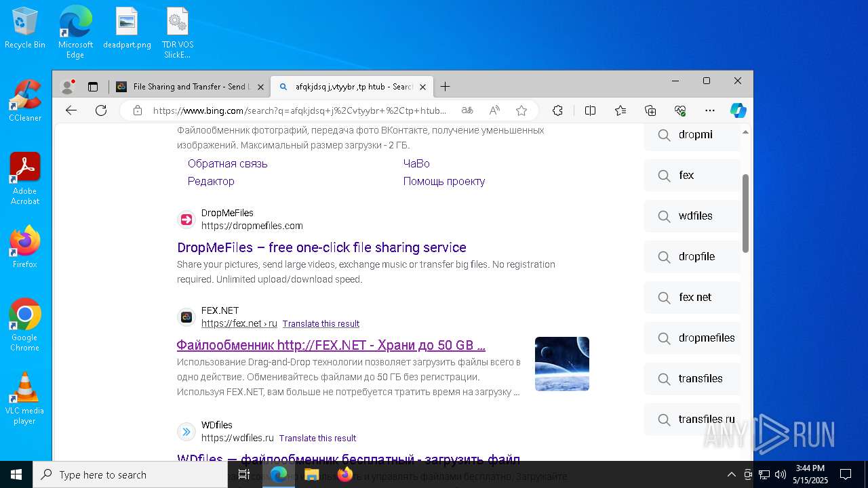Search related suggestion dropmi
This screenshot has height=488, width=868.
pyautogui.click(x=692, y=135)
